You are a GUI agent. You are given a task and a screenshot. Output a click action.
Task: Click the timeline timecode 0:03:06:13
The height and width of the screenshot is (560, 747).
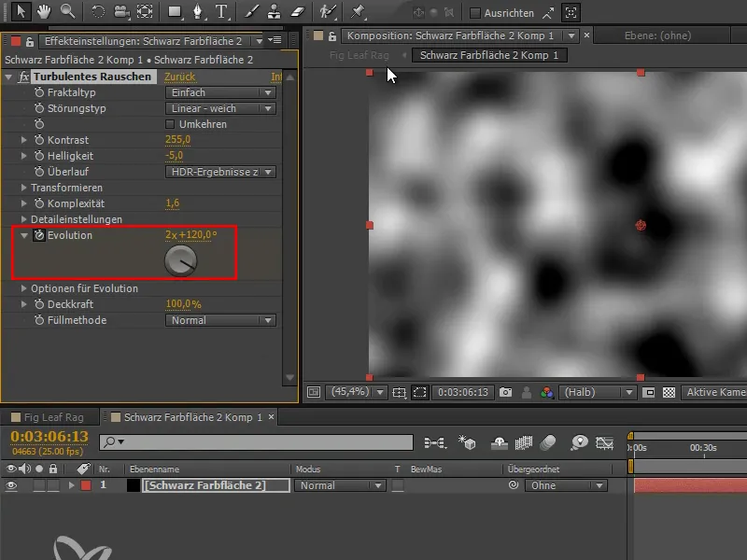[49, 436]
